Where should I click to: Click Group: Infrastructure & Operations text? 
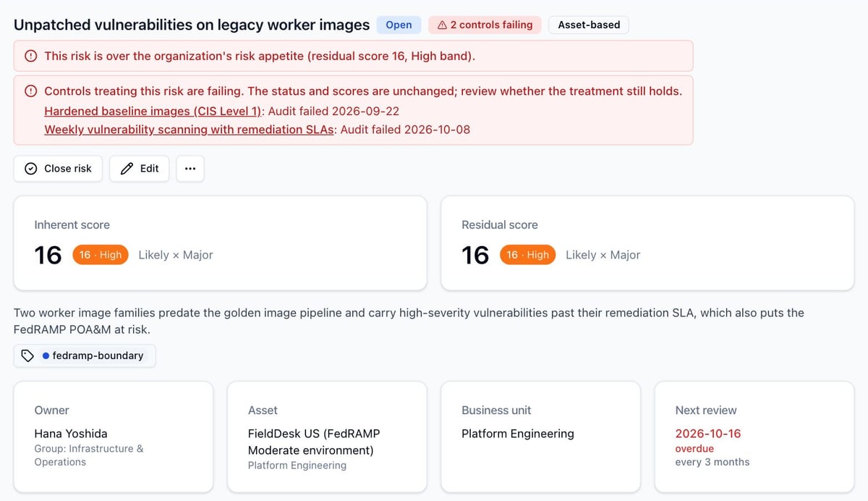[89, 455]
